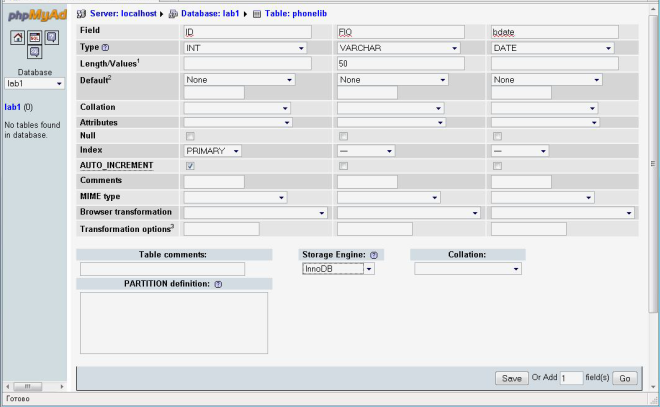Click help icon beside Storage Engine
This screenshot has width=660, height=407.
(x=374, y=255)
